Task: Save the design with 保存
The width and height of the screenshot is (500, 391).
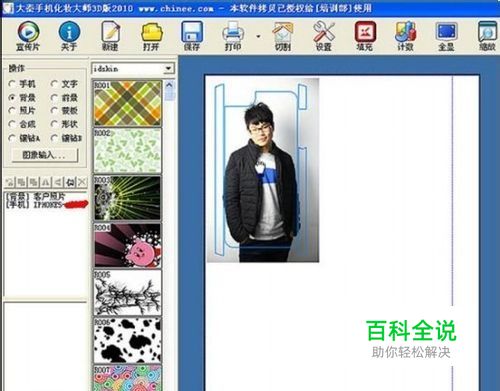Action: pos(192,36)
